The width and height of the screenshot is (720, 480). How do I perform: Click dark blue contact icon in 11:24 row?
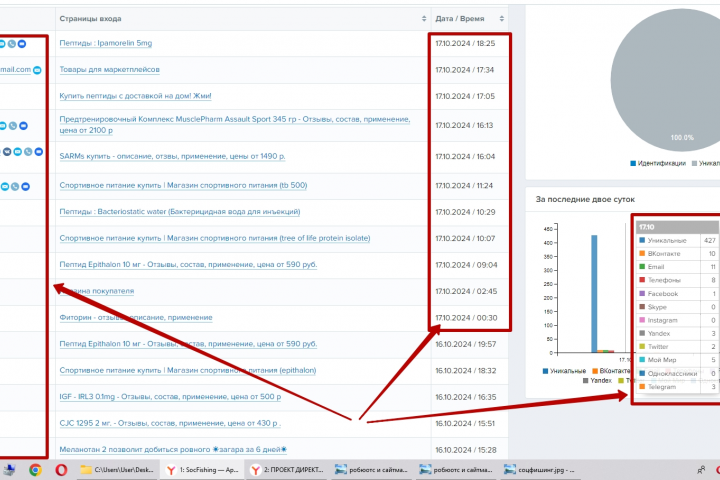[x=26, y=186]
